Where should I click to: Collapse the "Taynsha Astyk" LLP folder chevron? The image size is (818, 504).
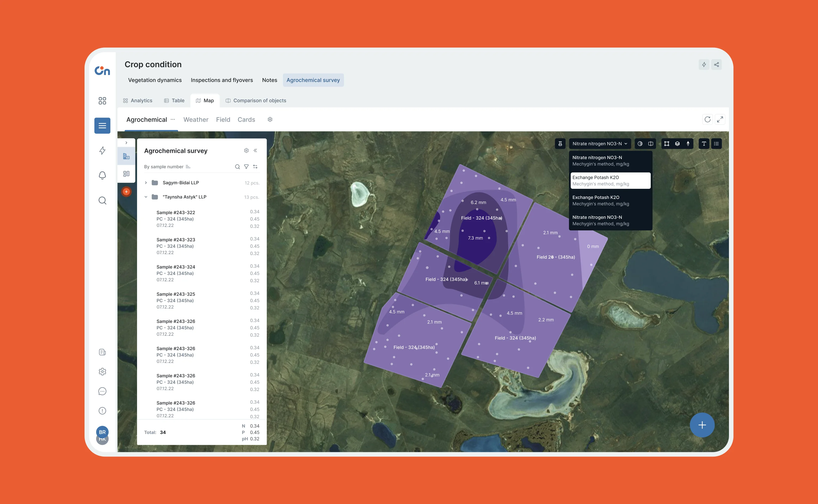point(146,197)
